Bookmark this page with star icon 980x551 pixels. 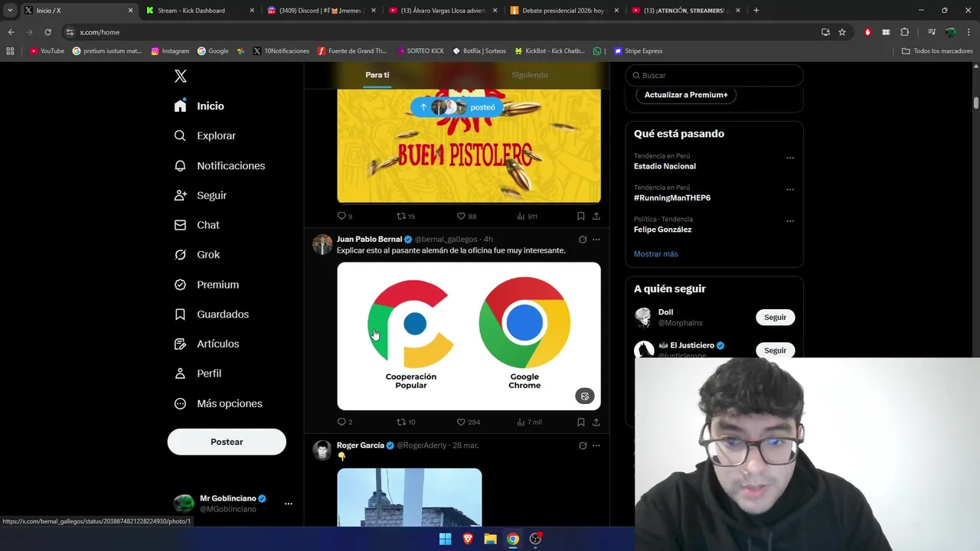[x=842, y=32]
